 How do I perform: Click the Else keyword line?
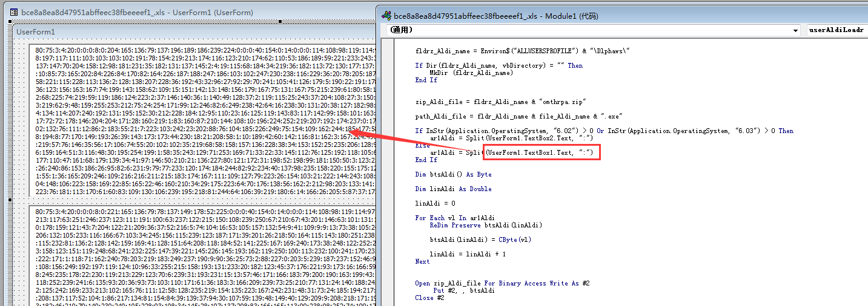(x=423, y=146)
